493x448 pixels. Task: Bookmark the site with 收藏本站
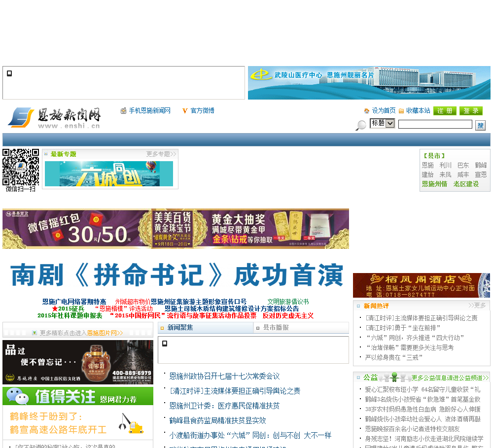[418, 111]
